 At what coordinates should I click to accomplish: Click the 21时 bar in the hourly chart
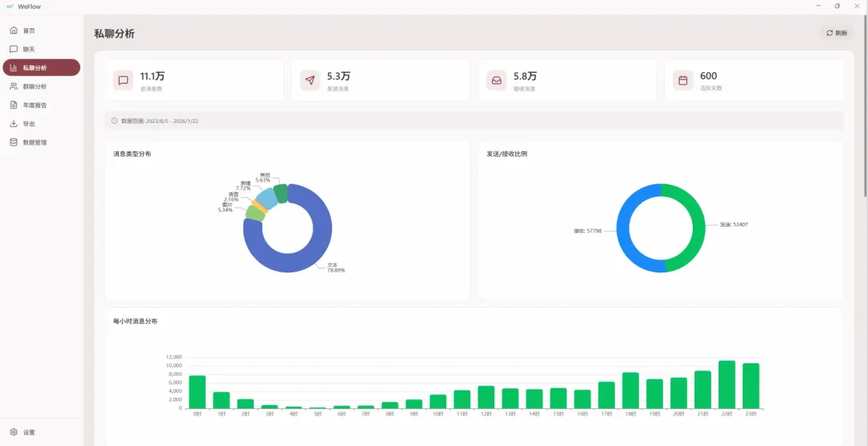click(x=702, y=390)
